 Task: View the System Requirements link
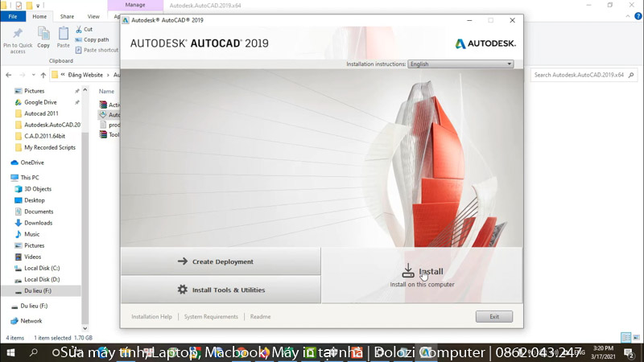click(211, 316)
